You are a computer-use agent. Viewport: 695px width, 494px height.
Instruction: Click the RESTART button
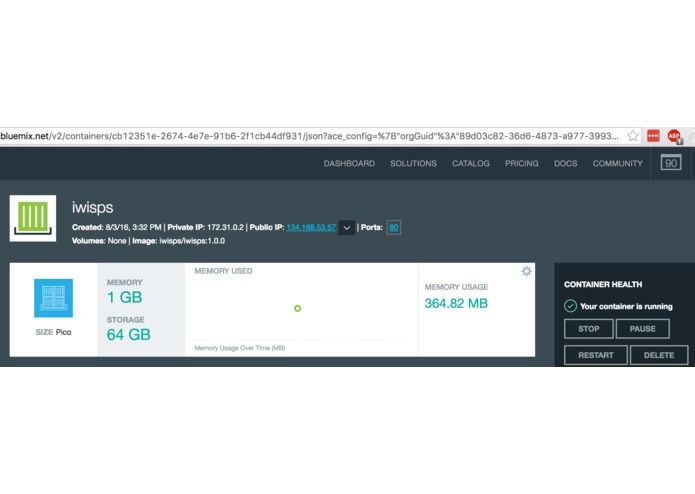[x=596, y=355]
